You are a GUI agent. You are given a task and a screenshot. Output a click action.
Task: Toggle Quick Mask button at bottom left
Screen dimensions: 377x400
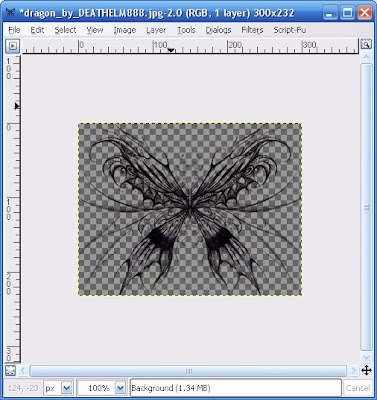(10, 370)
